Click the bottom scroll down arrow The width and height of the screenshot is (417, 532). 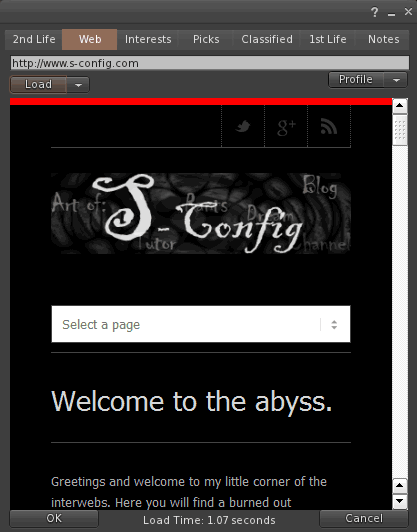coord(400,501)
